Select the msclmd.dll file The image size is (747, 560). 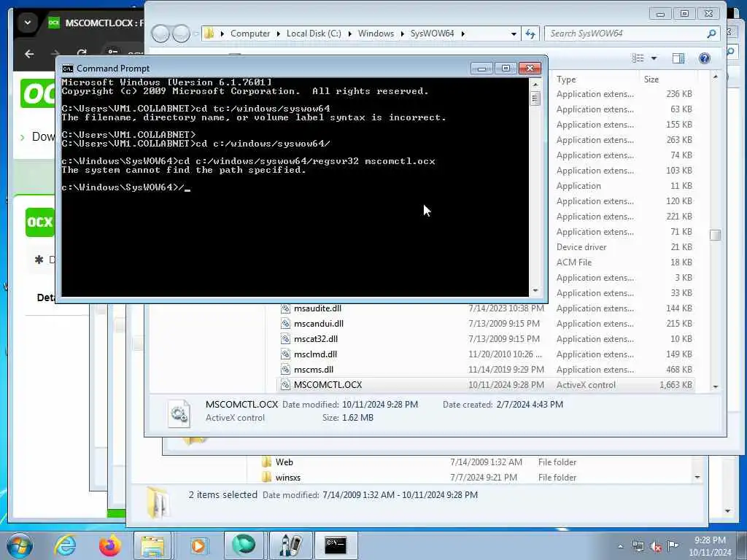(x=315, y=354)
